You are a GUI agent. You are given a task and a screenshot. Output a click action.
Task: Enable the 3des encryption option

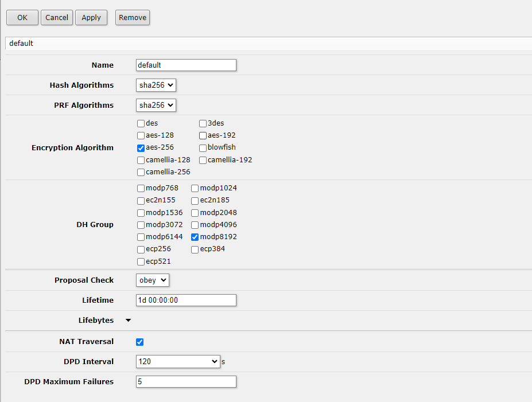point(203,123)
